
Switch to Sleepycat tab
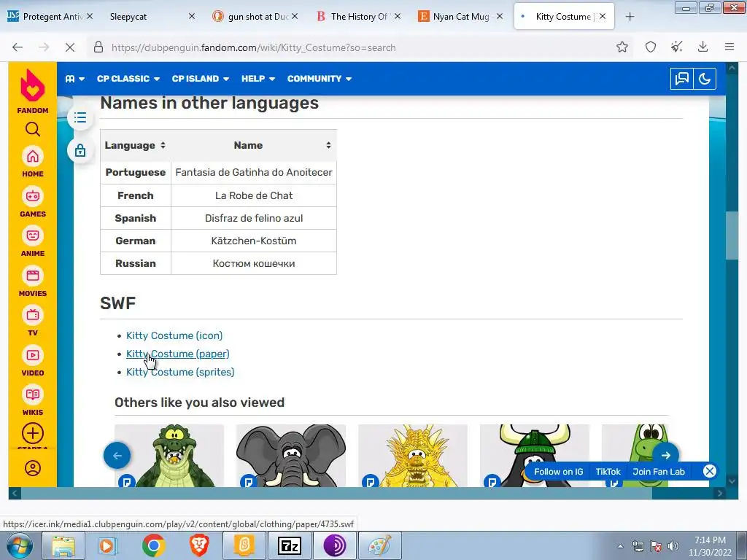tap(152, 17)
